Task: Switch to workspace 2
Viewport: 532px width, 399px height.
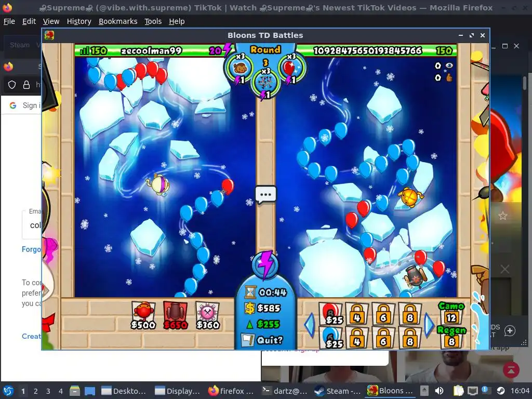Action: tap(36, 391)
